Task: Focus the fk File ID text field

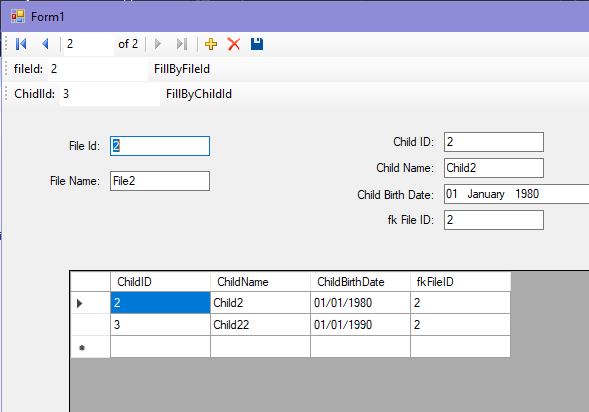Action: click(494, 220)
